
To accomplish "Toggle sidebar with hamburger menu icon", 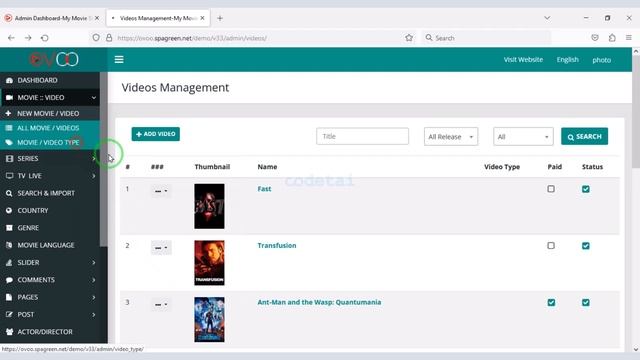I will pos(119,60).
